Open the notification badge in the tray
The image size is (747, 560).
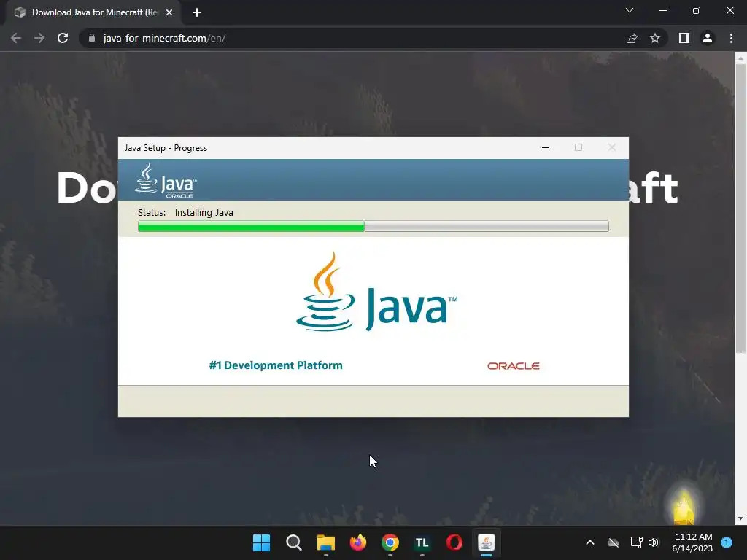tap(727, 542)
